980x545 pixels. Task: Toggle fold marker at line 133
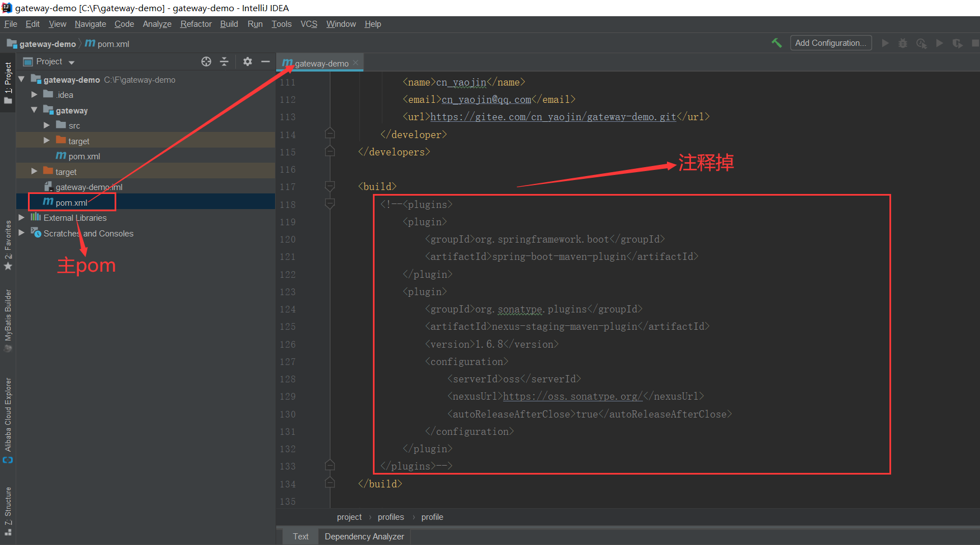(330, 465)
